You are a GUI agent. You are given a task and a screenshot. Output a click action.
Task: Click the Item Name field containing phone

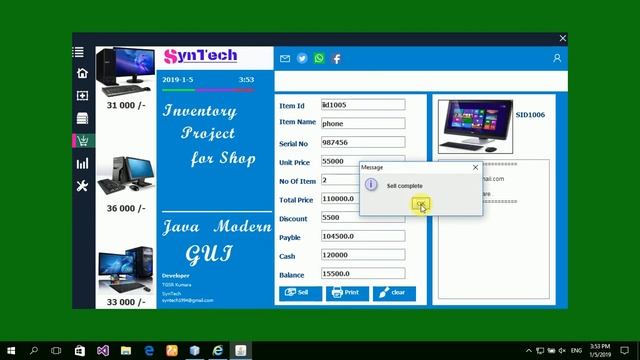(x=363, y=123)
